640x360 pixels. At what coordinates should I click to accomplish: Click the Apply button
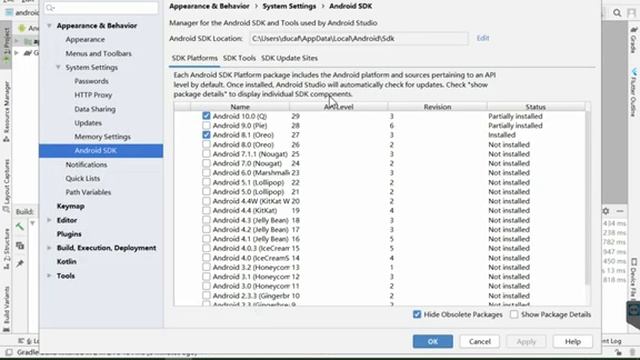point(526,342)
